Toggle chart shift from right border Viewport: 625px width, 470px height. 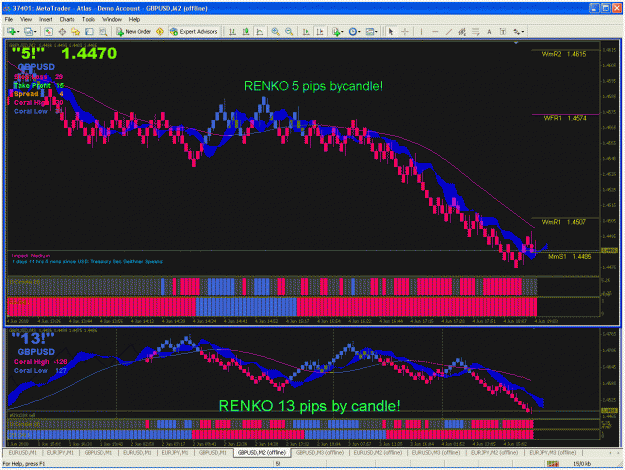click(x=320, y=31)
